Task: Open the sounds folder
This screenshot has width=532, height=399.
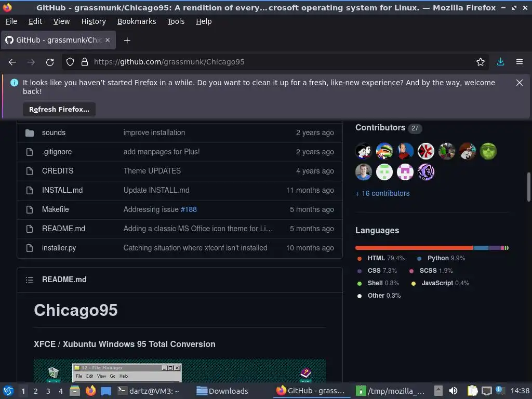Action: click(54, 132)
